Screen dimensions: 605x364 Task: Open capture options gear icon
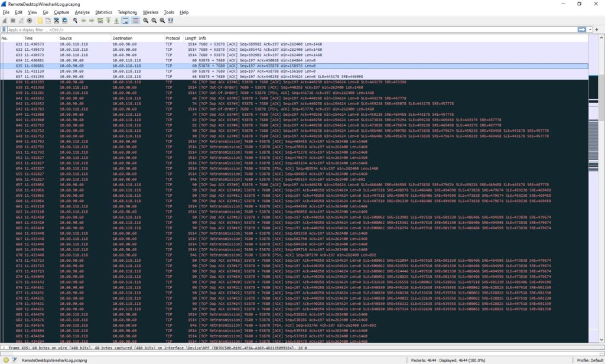point(30,21)
